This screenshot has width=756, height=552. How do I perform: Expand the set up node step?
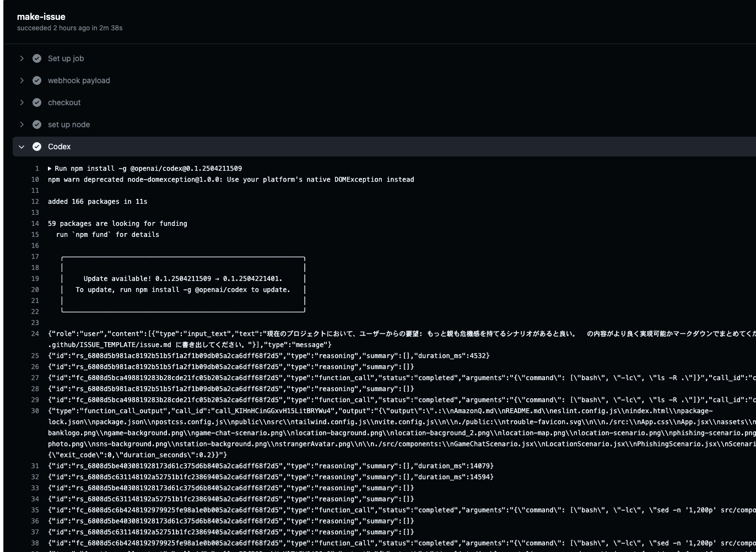(x=21, y=124)
